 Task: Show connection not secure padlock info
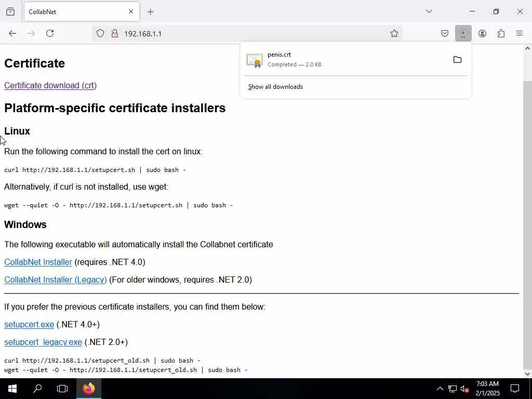(x=115, y=33)
